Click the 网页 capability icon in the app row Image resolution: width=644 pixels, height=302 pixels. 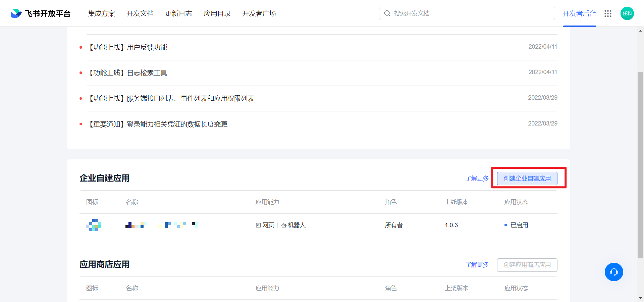coord(258,225)
